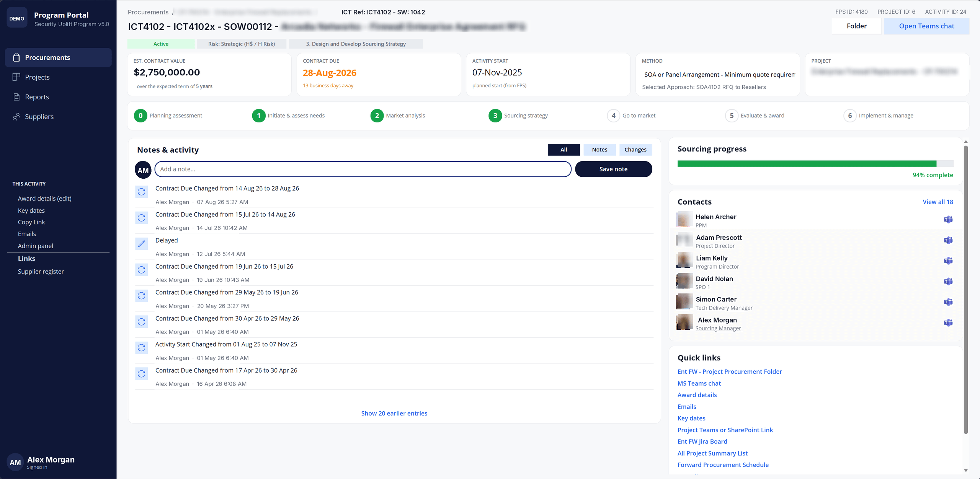
Task: Open Teams chat with Helen Archer
Action: click(948, 220)
